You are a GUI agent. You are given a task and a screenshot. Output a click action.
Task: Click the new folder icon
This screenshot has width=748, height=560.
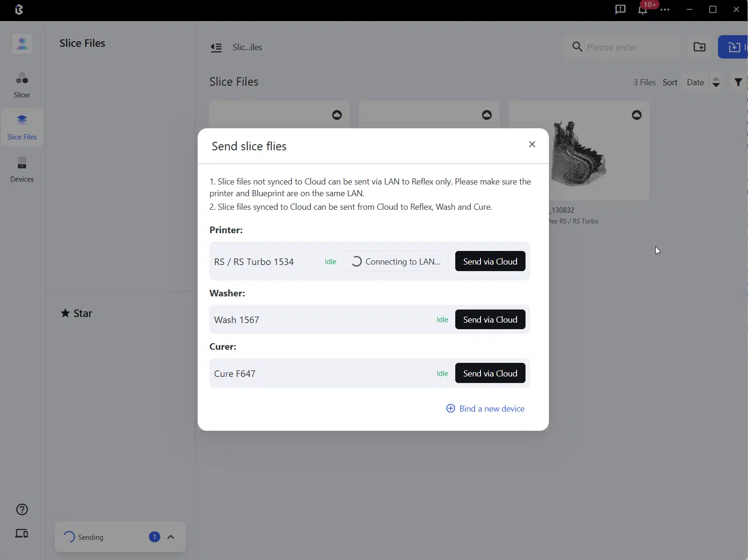[x=699, y=47]
